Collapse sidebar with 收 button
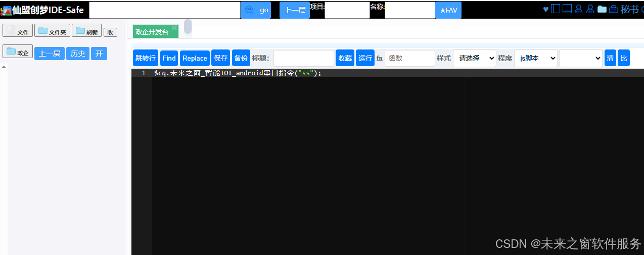This screenshot has width=644, height=255. 110,32
